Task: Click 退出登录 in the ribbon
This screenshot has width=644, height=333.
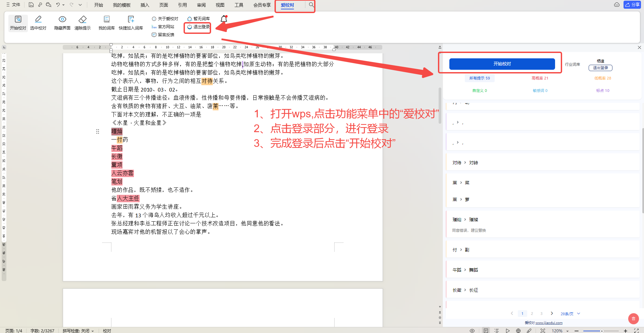Action: pyautogui.click(x=199, y=27)
